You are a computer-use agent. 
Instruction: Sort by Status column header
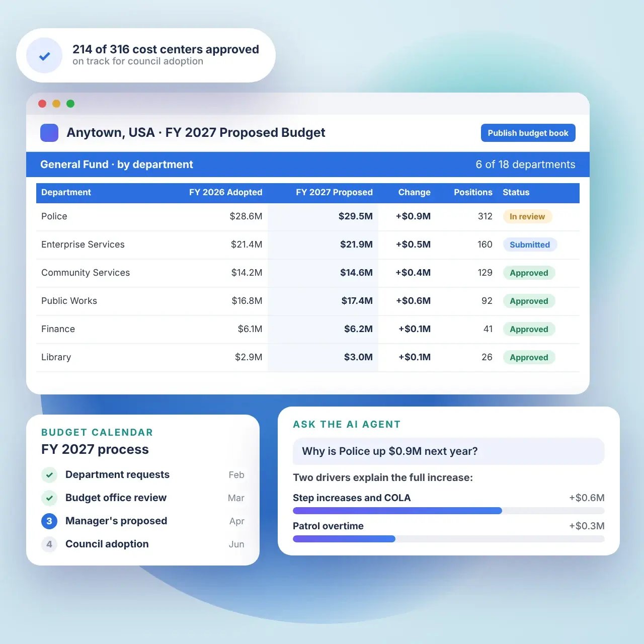[516, 192]
